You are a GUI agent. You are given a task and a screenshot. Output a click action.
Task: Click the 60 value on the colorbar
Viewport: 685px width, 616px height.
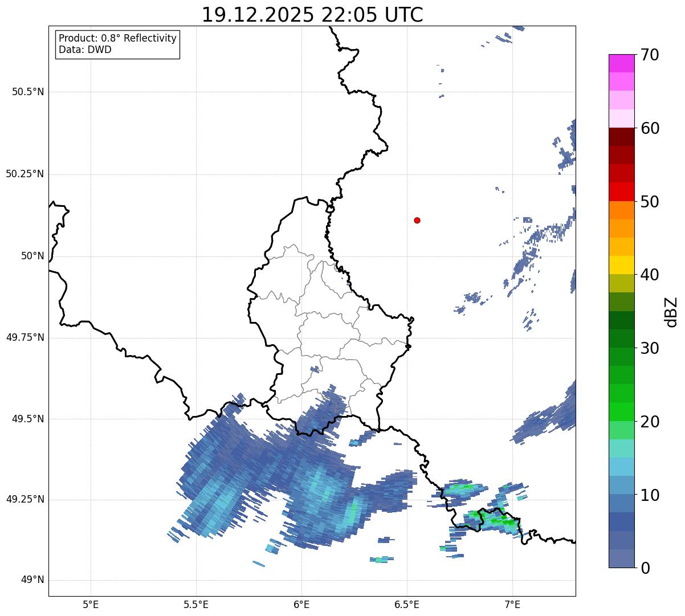click(x=650, y=128)
